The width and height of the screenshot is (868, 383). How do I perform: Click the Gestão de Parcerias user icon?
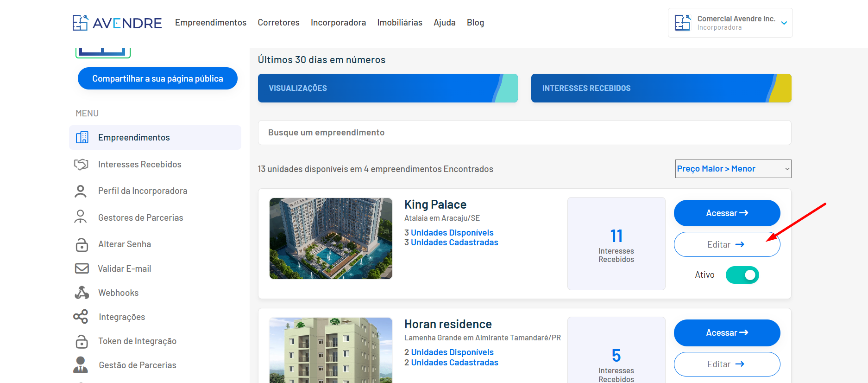(81, 365)
